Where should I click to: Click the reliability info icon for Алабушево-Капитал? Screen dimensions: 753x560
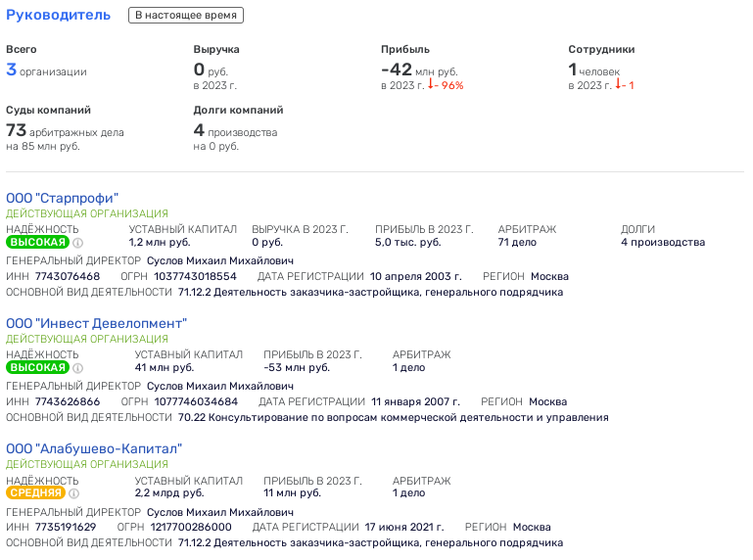tap(74, 493)
